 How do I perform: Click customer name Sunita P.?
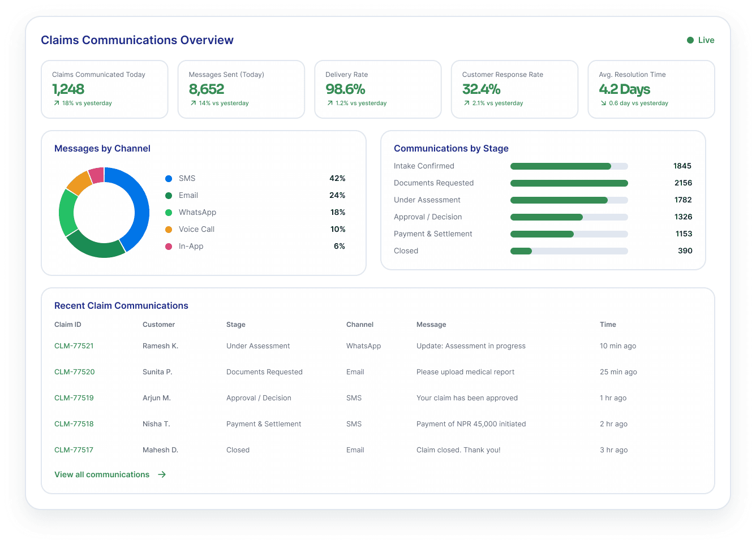[x=157, y=372]
